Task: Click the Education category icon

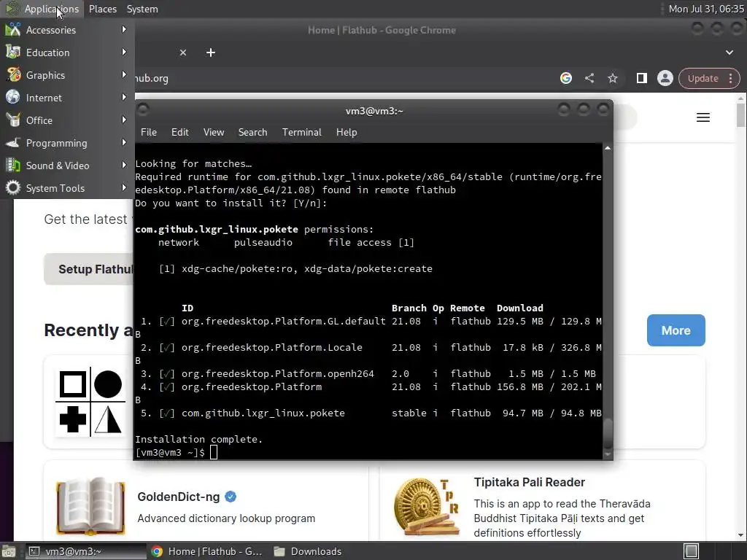Action: pos(13,52)
